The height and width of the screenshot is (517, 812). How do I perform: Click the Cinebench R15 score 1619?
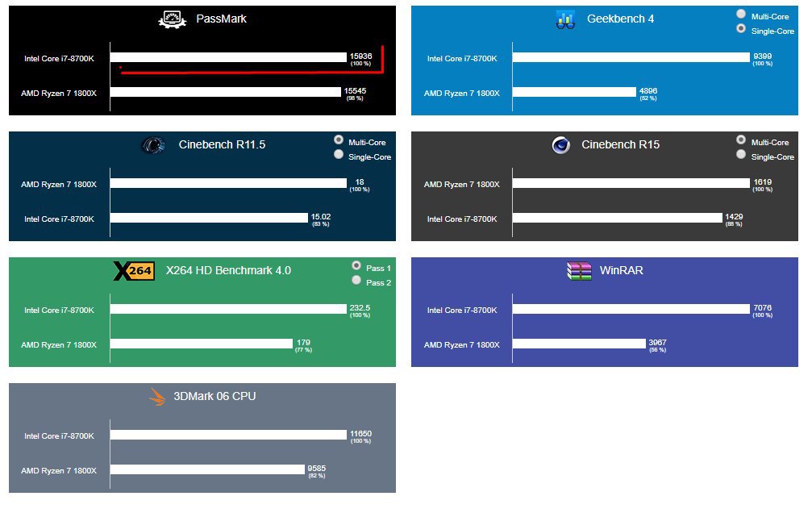point(762,182)
